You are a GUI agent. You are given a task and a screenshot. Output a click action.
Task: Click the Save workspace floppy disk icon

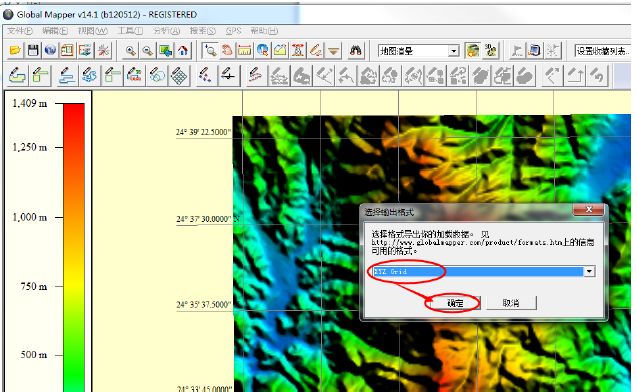click(33, 51)
